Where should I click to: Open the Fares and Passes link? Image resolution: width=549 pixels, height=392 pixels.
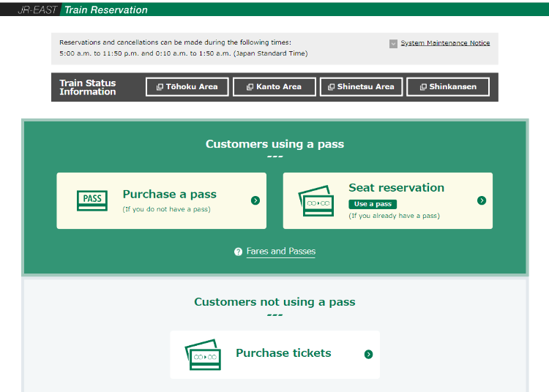tap(281, 252)
